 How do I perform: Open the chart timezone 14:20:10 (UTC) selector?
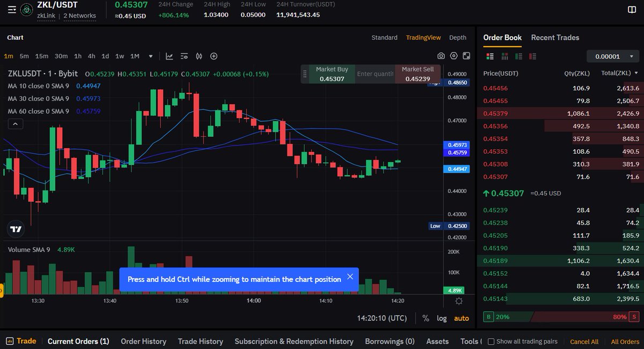[x=382, y=318]
